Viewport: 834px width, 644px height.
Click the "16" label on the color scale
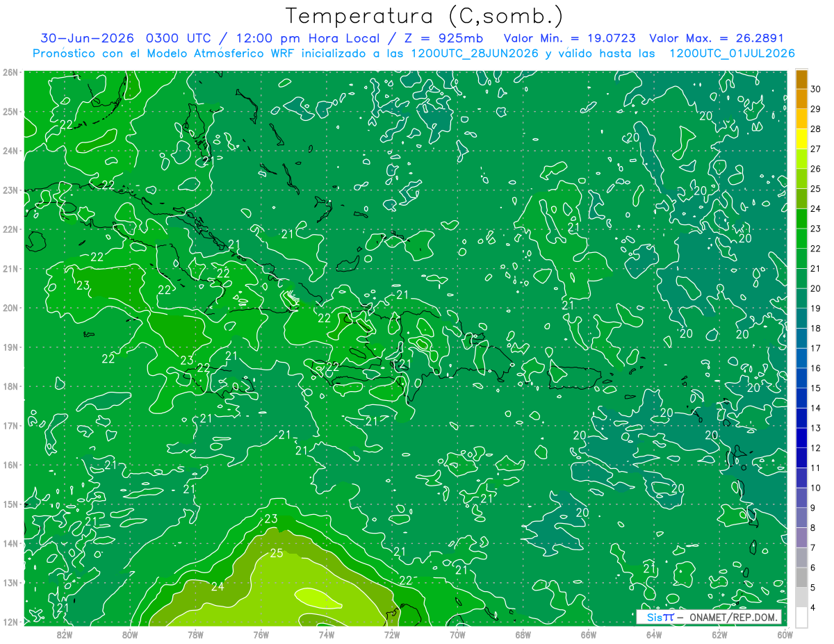point(816,368)
